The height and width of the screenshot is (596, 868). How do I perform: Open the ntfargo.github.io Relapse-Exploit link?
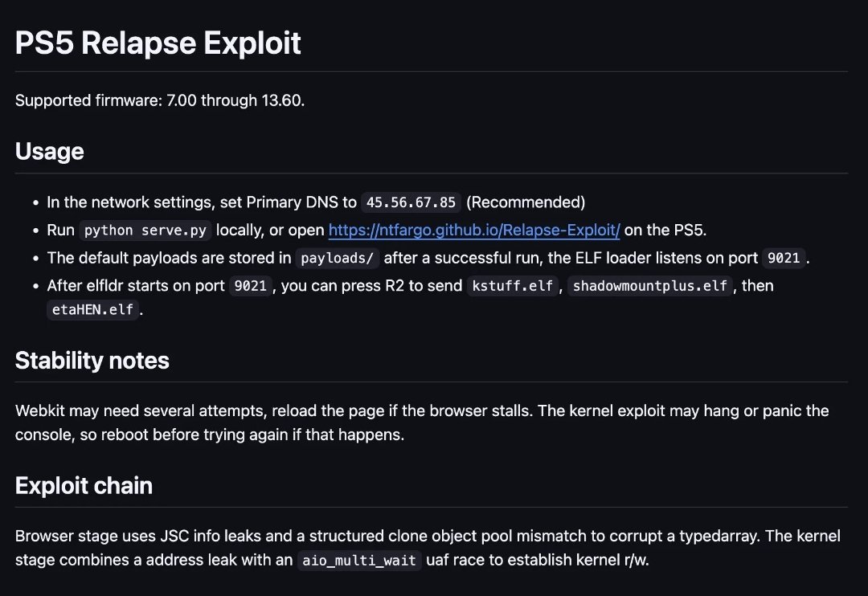(474, 231)
